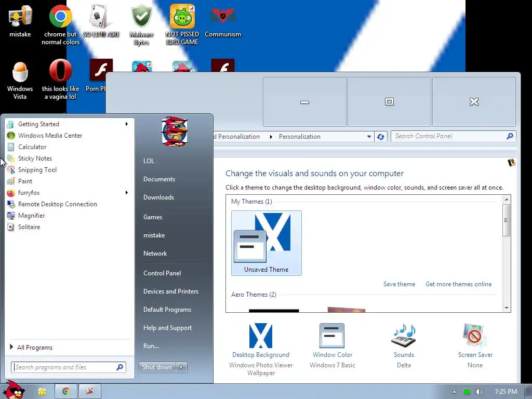Click the clock showing 7:25 PM
This screenshot has height=399, width=532.
click(x=506, y=392)
